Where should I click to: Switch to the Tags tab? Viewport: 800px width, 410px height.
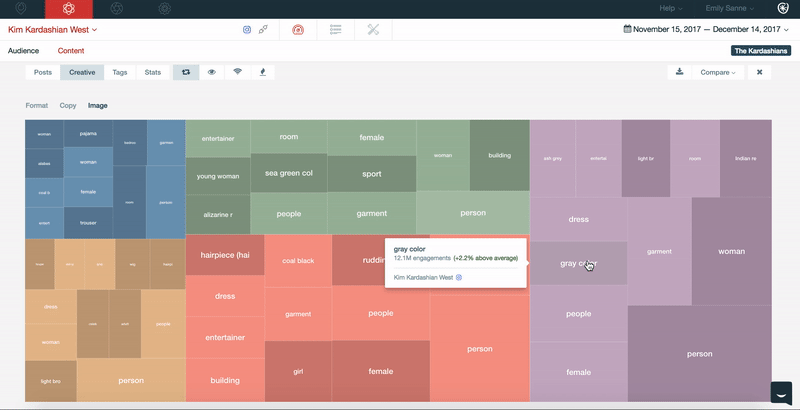(120, 72)
